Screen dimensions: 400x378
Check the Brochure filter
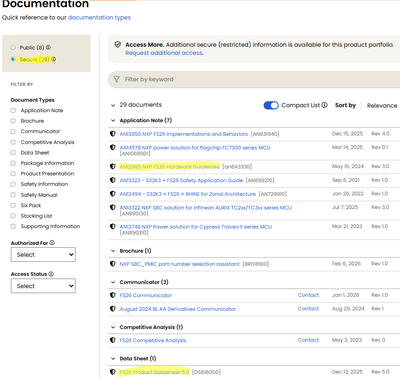(13, 121)
